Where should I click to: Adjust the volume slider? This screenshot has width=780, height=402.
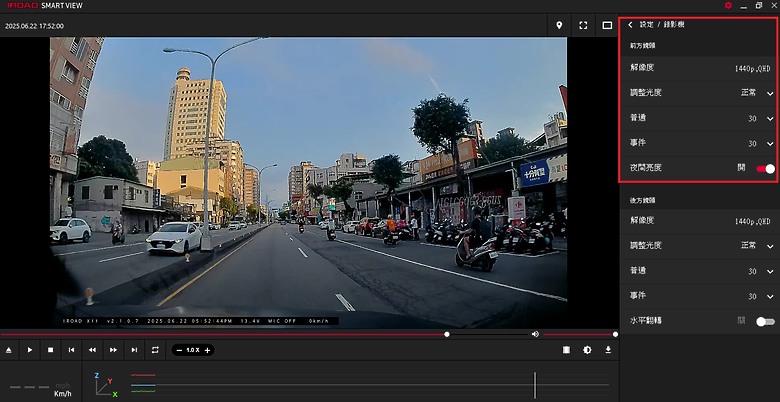click(x=579, y=334)
